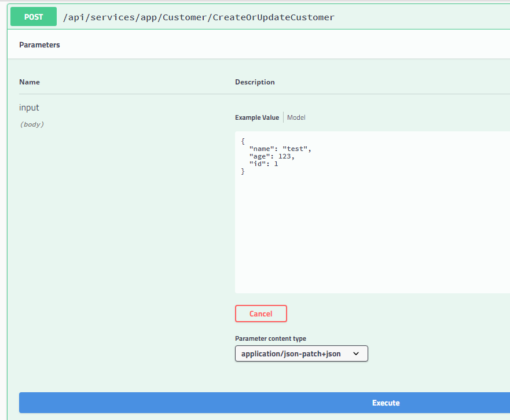Open the Parameter content type dropdown
The height and width of the screenshot is (420, 510).
coord(301,353)
